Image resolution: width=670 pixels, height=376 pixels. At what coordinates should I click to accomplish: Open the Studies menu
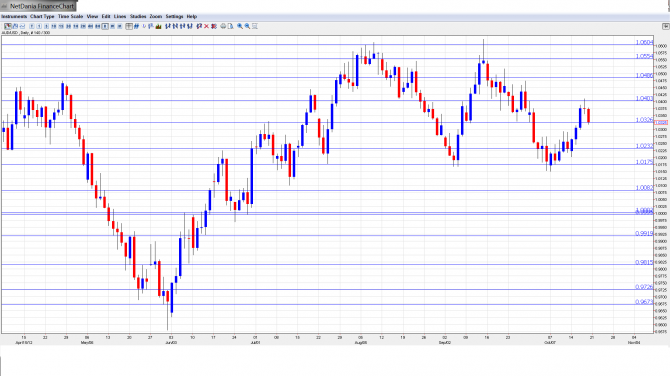point(138,16)
